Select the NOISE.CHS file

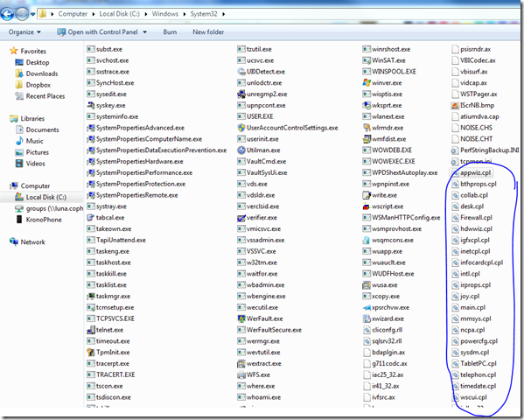pyautogui.click(x=472, y=128)
